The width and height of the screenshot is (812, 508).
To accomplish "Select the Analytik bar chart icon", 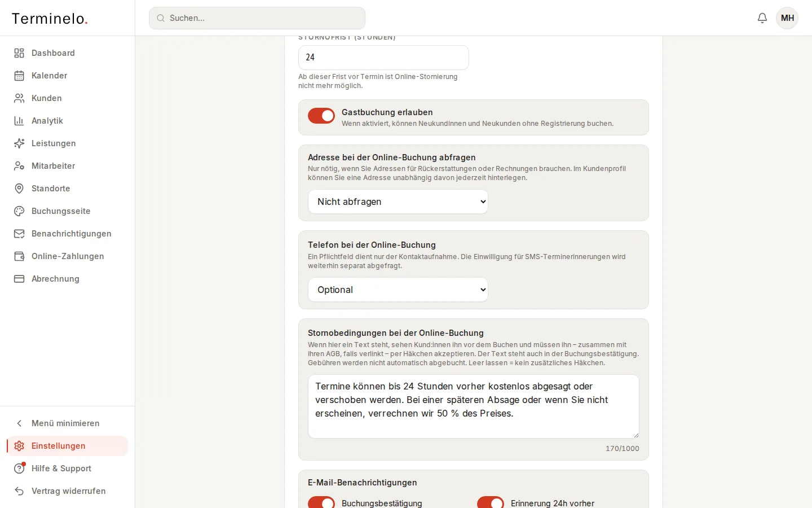I will coord(19,121).
